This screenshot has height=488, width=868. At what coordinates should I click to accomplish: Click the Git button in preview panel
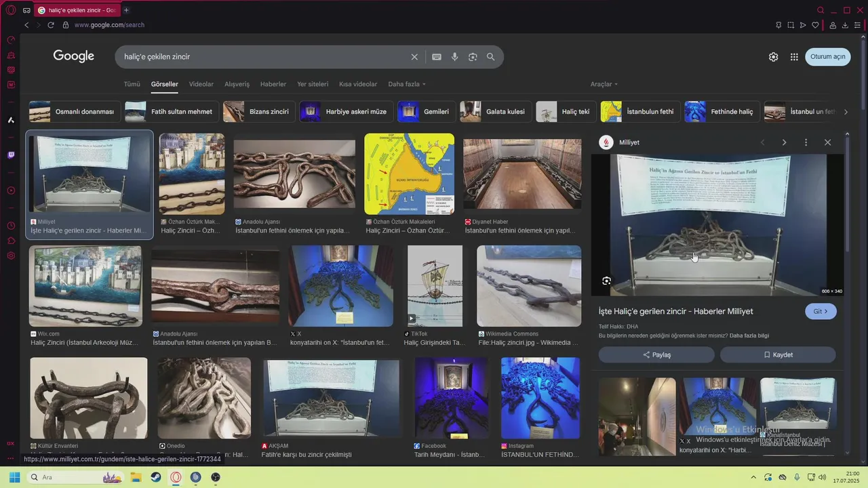point(821,311)
